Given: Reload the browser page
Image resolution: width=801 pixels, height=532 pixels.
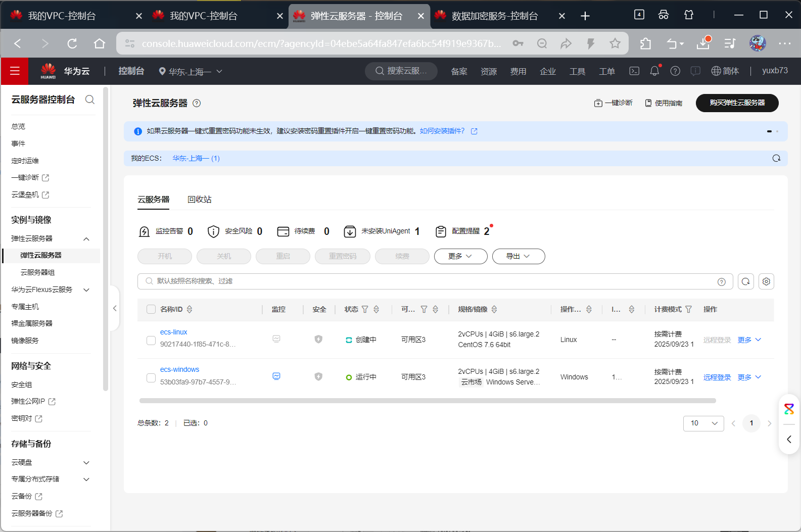Looking at the screenshot, I should (x=72, y=44).
